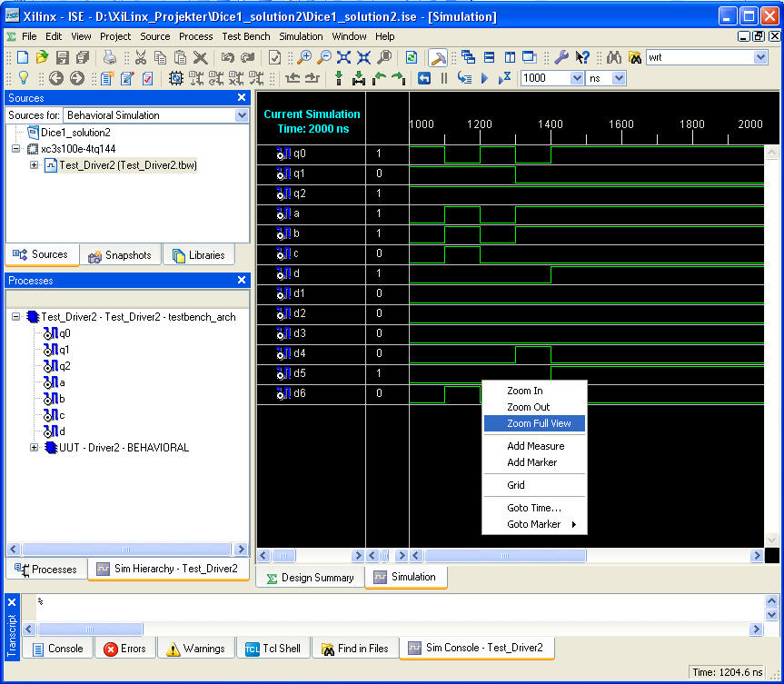This screenshot has width=784, height=684.
Task: Click the Save All icon
Action: coord(83,57)
